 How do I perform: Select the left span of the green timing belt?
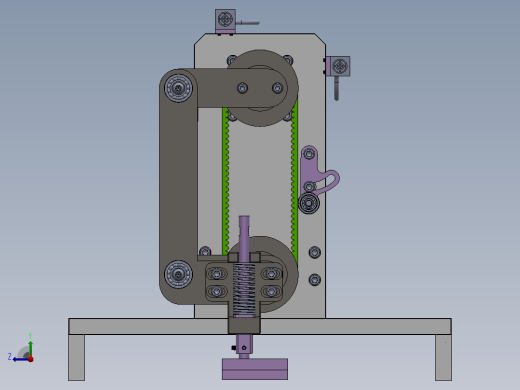(x=226, y=182)
